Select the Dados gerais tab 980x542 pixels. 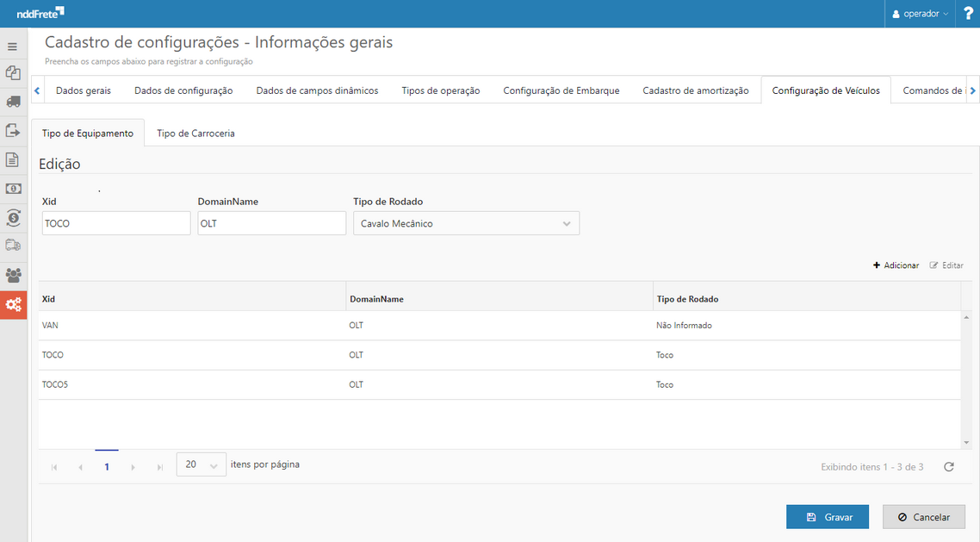(x=83, y=90)
